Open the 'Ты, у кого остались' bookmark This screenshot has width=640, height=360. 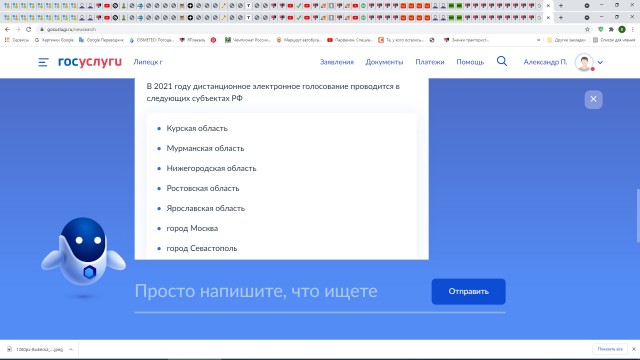pos(401,40)
